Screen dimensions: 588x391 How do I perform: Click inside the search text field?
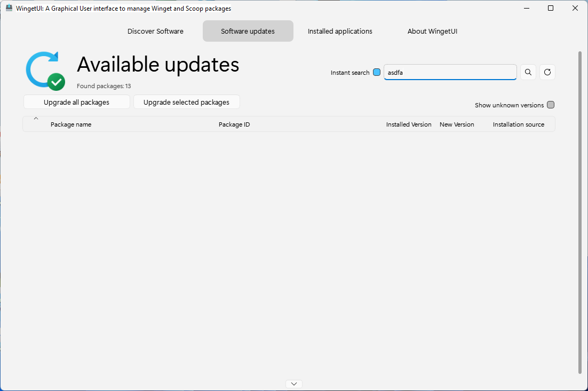click(450, 72)
